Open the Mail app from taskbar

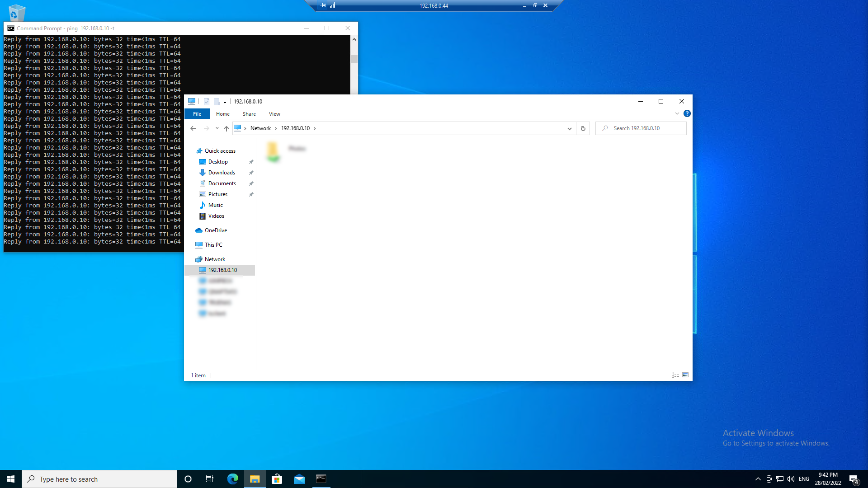click(299, 479)
